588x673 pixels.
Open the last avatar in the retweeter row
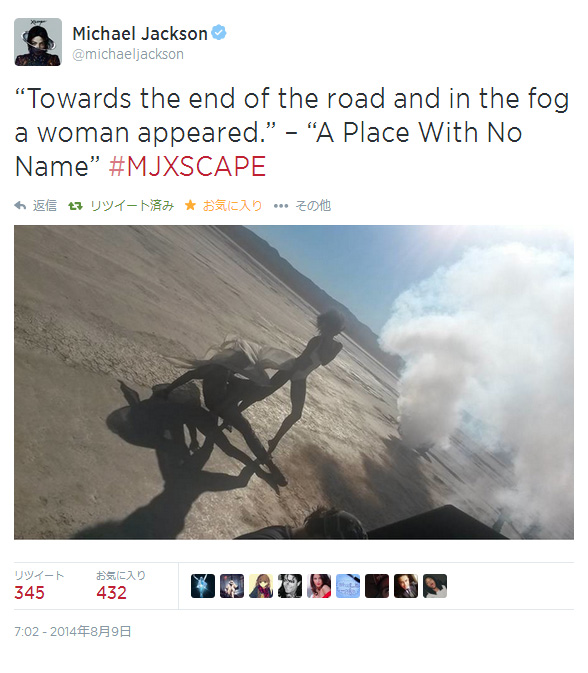(435, 586)
